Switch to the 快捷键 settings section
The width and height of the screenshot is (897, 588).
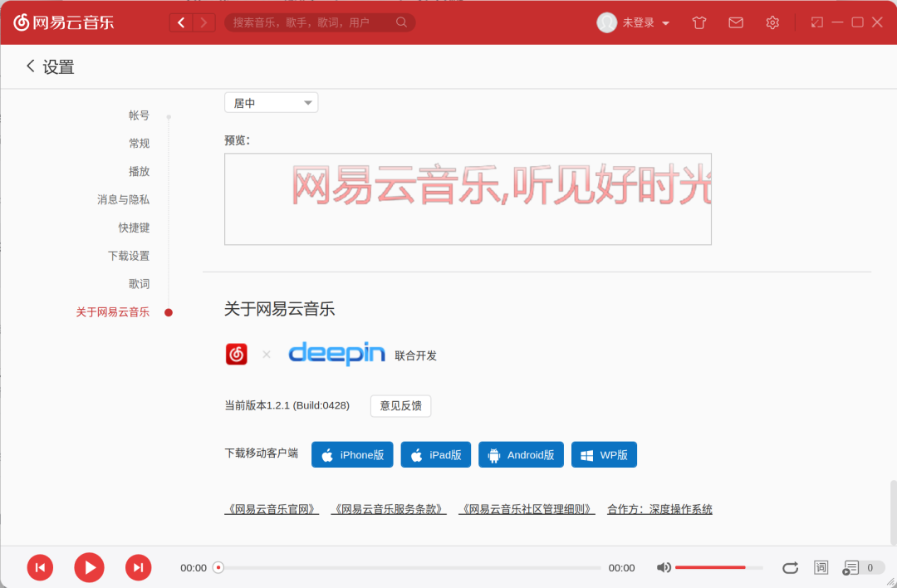[x=134, y=227]
